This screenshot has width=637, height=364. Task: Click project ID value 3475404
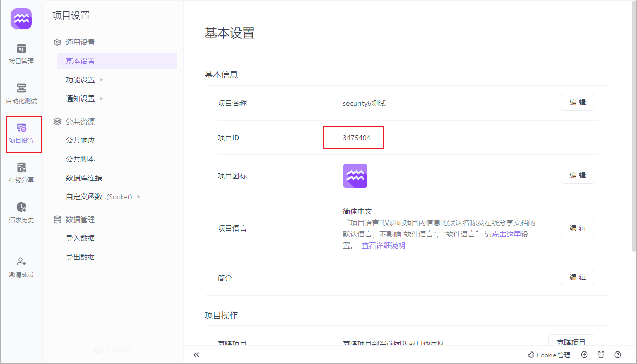[357, 138]
